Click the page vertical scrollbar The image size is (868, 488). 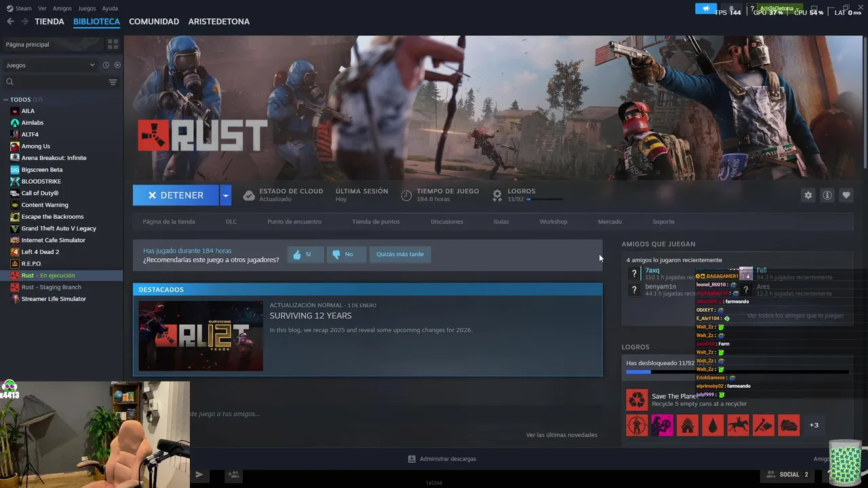tap(865, 102)
